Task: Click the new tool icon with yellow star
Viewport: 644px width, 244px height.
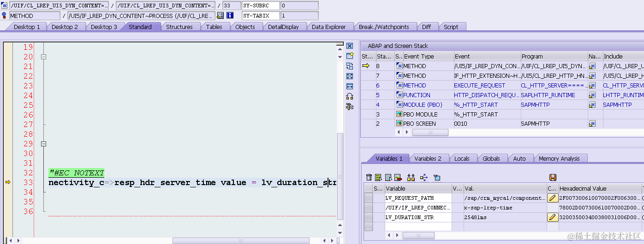Action: (350, 56)
